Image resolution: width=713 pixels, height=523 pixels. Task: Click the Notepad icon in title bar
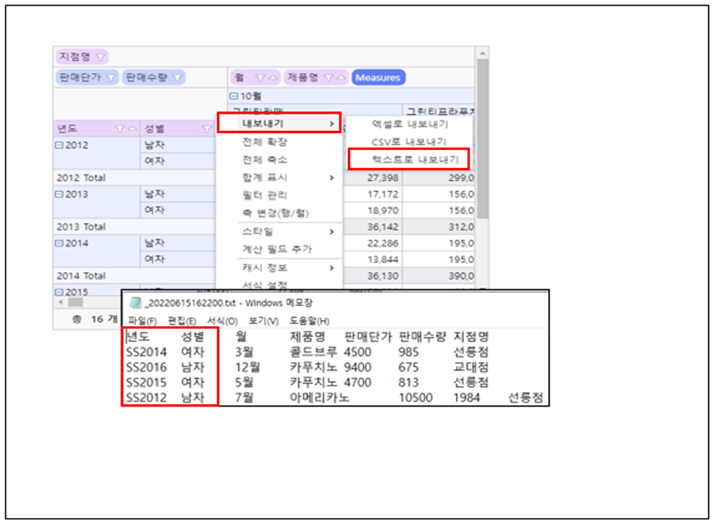pos(135,303)
